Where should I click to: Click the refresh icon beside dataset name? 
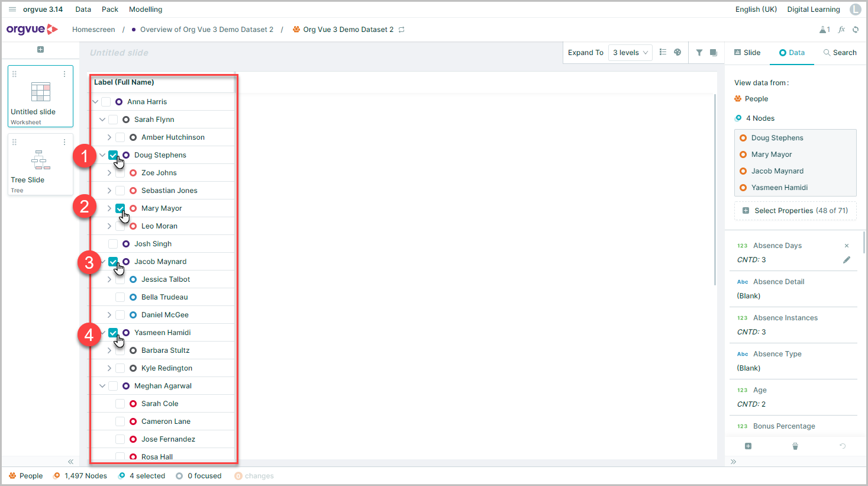point(402,30)
